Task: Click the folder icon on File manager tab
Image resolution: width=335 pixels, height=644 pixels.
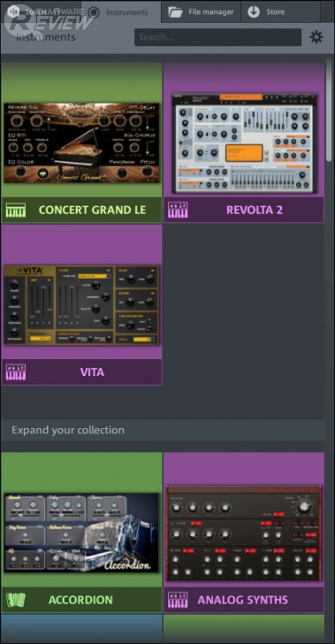Action: tap(175, 12)
